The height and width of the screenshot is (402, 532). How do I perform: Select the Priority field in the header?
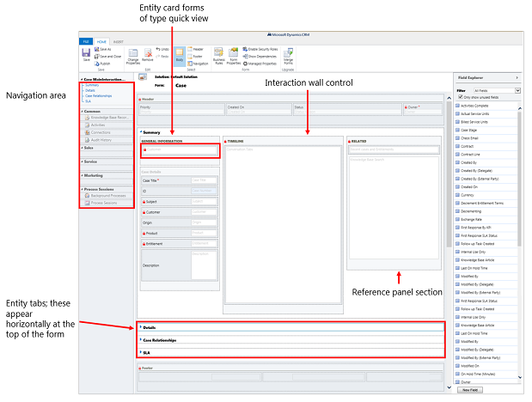tap(182, 109)
